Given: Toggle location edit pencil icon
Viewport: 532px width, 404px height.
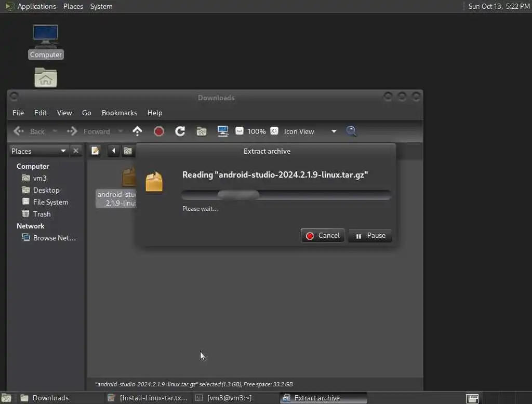Looking at the screenshot, I should click(x=95, y=151).
